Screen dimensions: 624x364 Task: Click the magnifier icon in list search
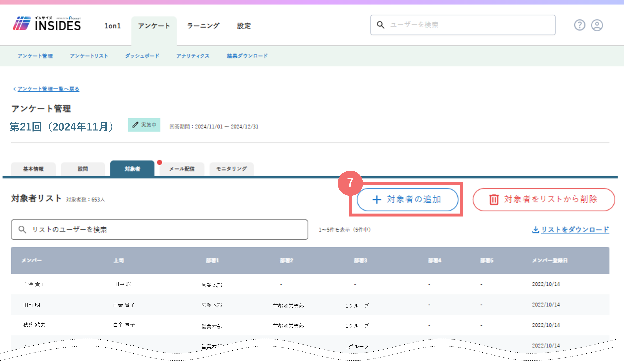coord(22,230)
